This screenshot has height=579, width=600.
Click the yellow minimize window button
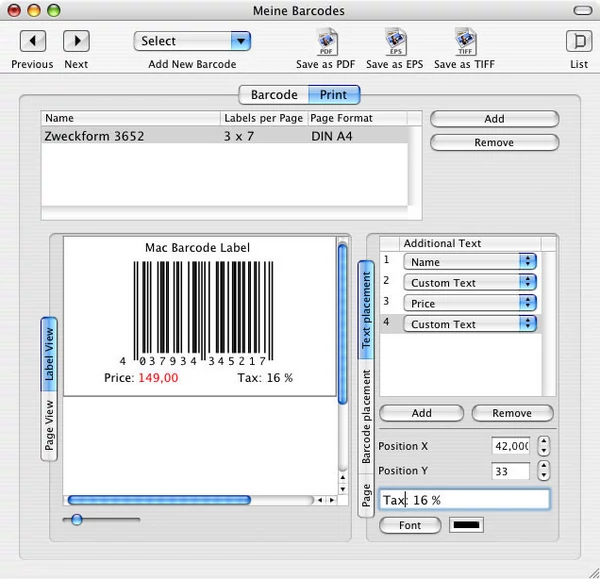pyautogui.click(x=34, y=10)
